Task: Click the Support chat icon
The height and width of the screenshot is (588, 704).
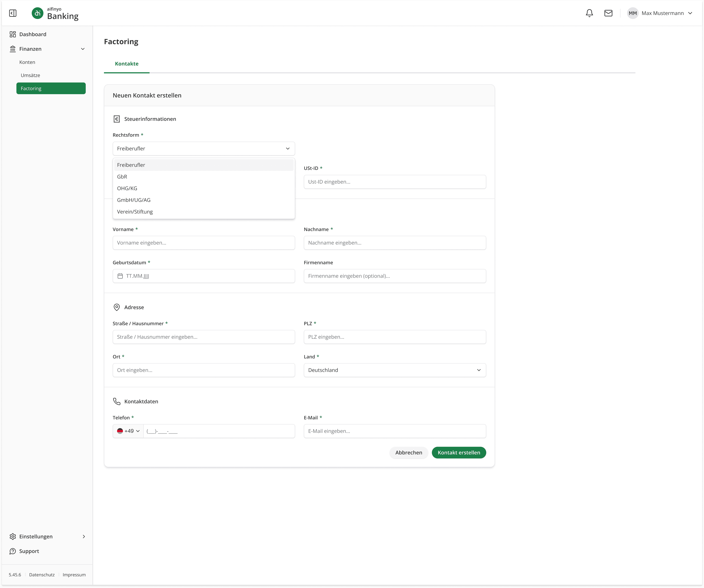Action: point(13,551)
